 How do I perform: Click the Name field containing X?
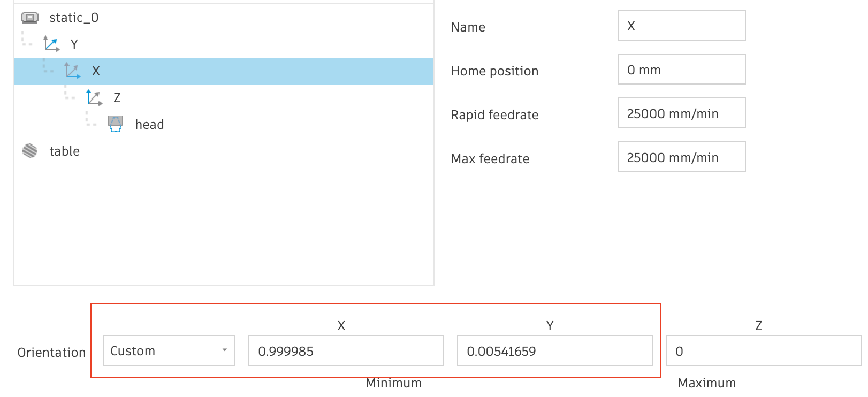681,25
